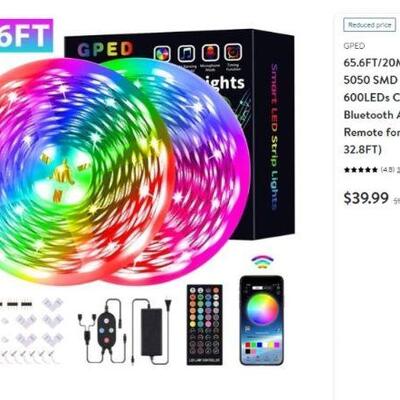Click the black power adapter image
Screen dimensions: 400x400
[152, 331]
